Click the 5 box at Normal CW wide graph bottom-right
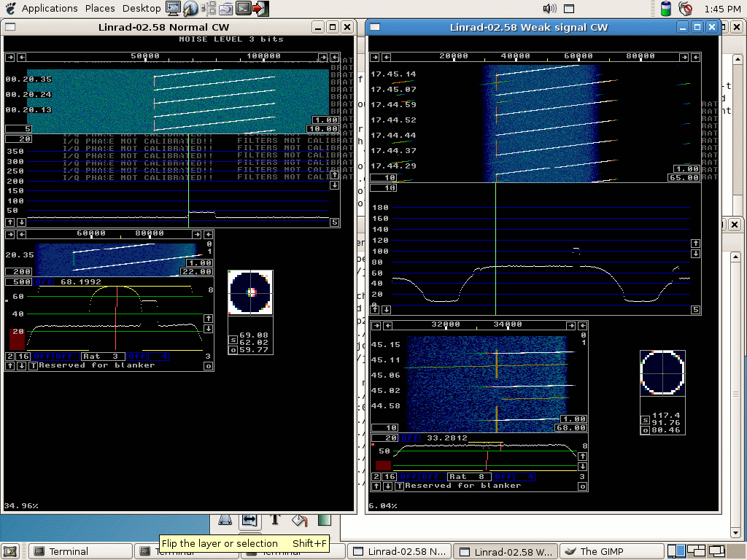 tap(334, 222)
